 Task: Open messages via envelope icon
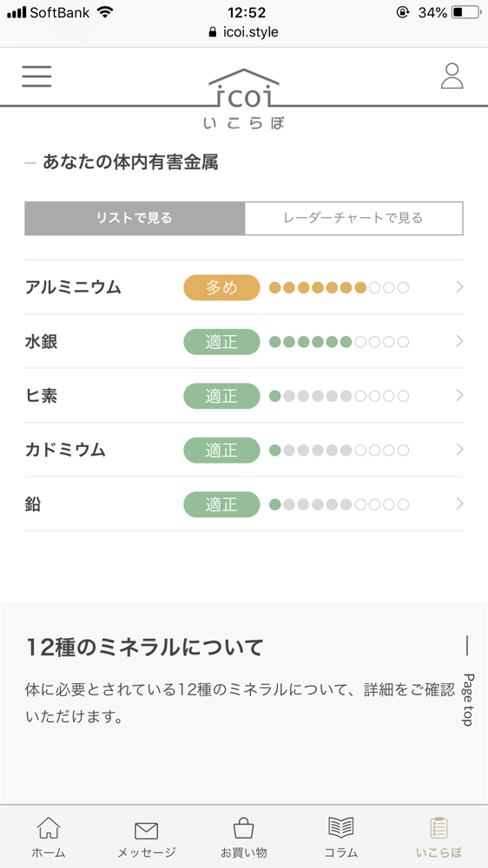pos(146,831)
